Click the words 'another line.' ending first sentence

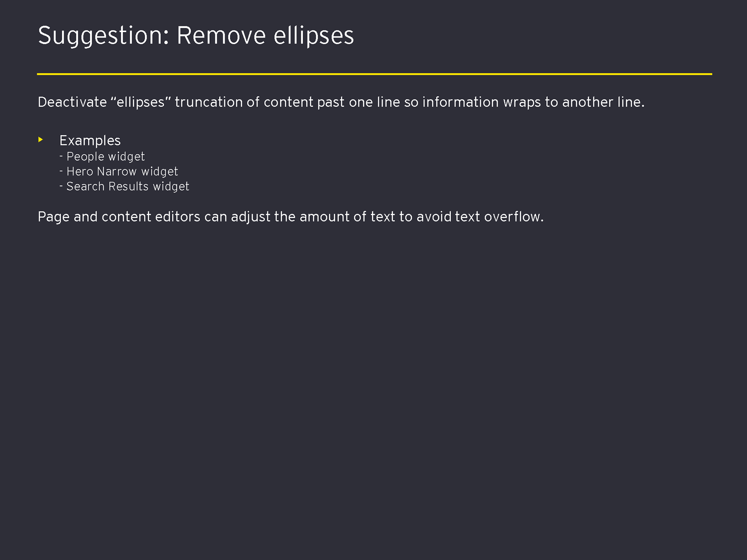603,102
